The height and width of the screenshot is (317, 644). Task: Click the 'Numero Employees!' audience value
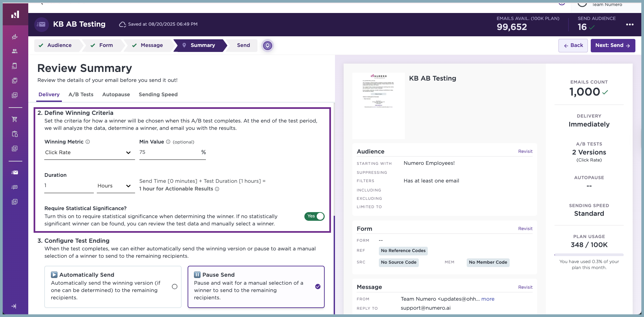pos(429,163)
